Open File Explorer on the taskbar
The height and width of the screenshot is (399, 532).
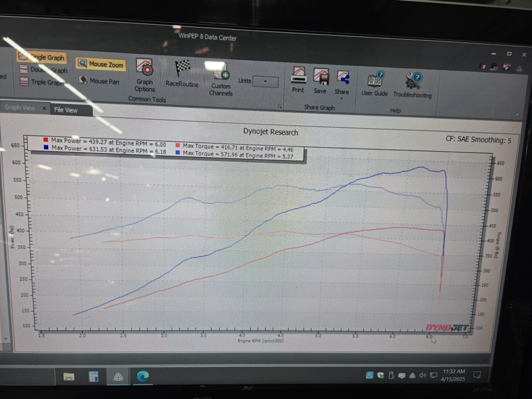69,376
